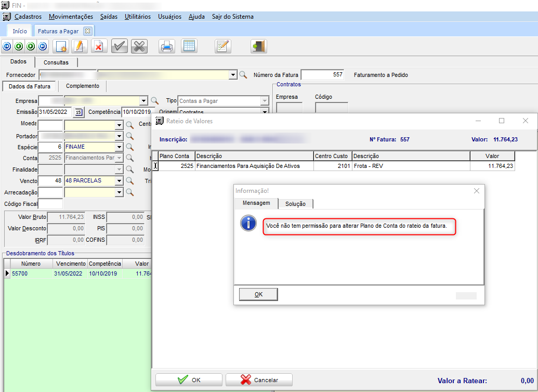Click magnifier search beside Fornecedor field
Viewport: 538px width, 392px height.
[243, 75]
